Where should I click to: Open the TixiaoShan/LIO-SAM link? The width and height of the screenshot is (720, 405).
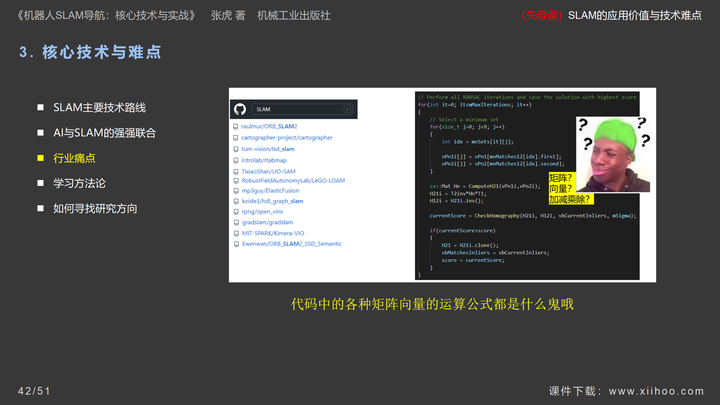click(269, 172)
